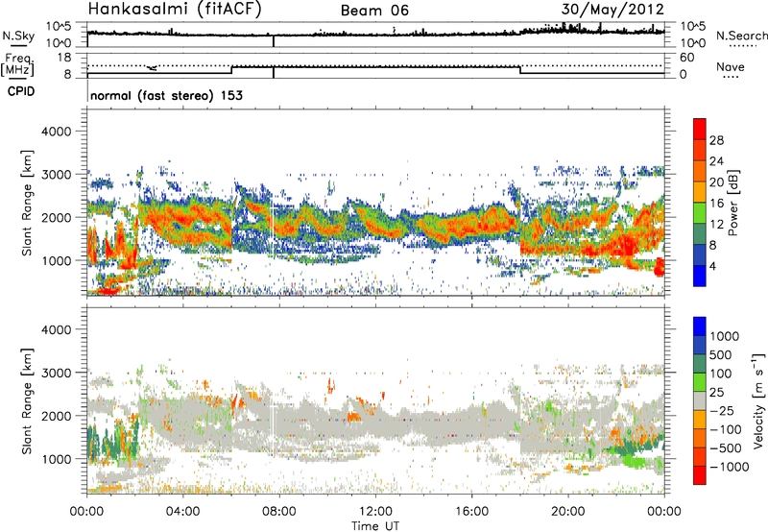Click the red top of the power colorbar
This screenshot has width=768, height=532.
(700, 129)
